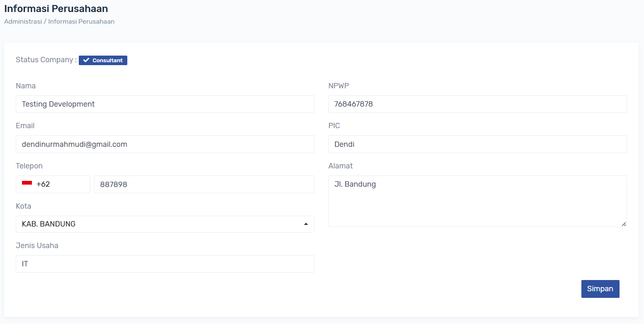The image size is (644, 324).
Task: Click into the Email input field
Action: (165, 144)
